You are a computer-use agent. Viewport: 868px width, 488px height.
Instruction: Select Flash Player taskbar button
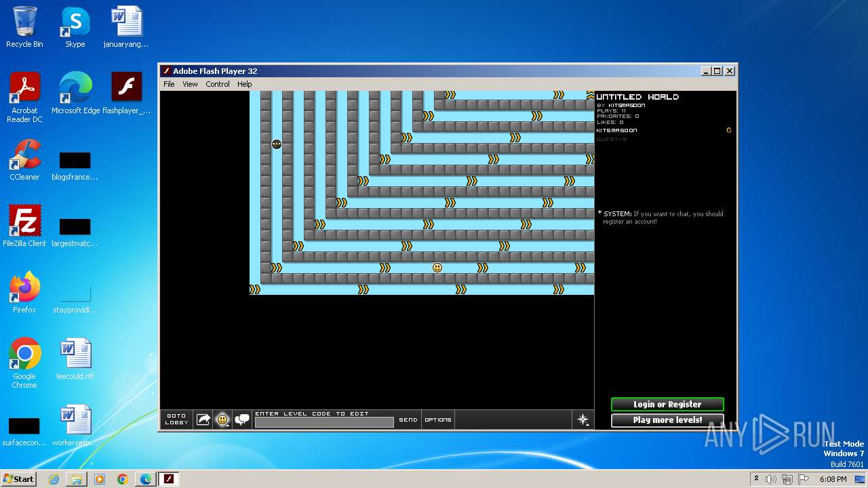coord(169,479)
